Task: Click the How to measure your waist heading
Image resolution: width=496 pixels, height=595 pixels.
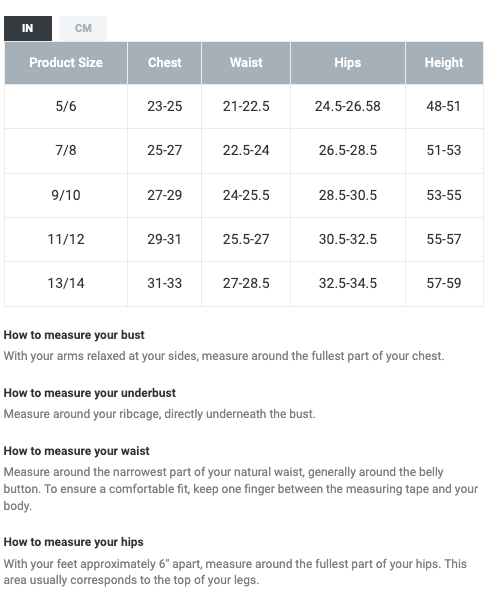Action: (x=77, y=451)
